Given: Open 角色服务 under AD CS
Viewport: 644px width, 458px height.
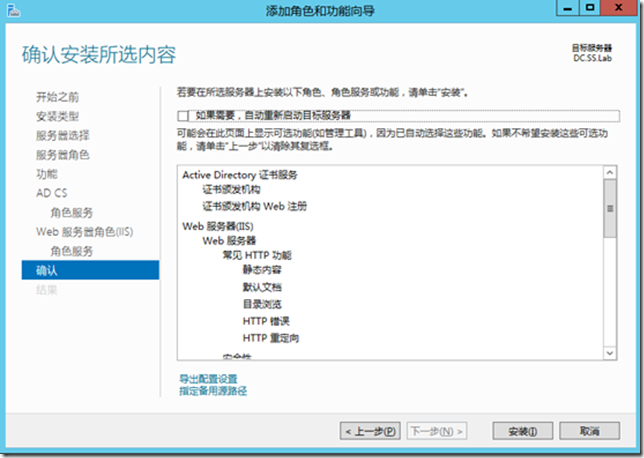Looking at the screenshot, I should click(71, 212).
